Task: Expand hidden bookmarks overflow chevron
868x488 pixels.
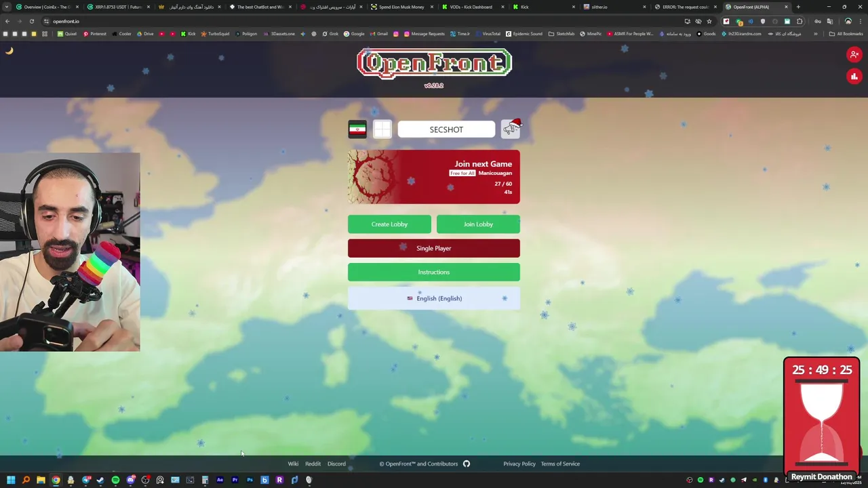Action: tap(816, 34)
